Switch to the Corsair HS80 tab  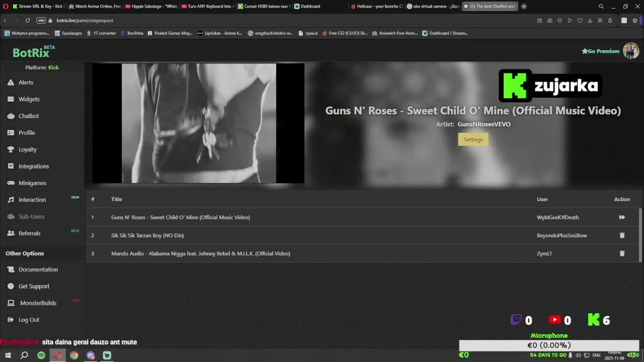(x=264, y=7)
